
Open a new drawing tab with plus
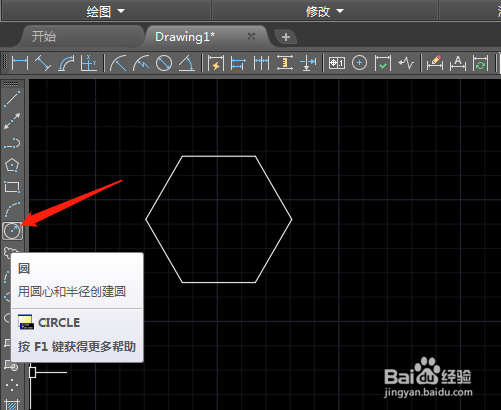(x=286, y=37)
